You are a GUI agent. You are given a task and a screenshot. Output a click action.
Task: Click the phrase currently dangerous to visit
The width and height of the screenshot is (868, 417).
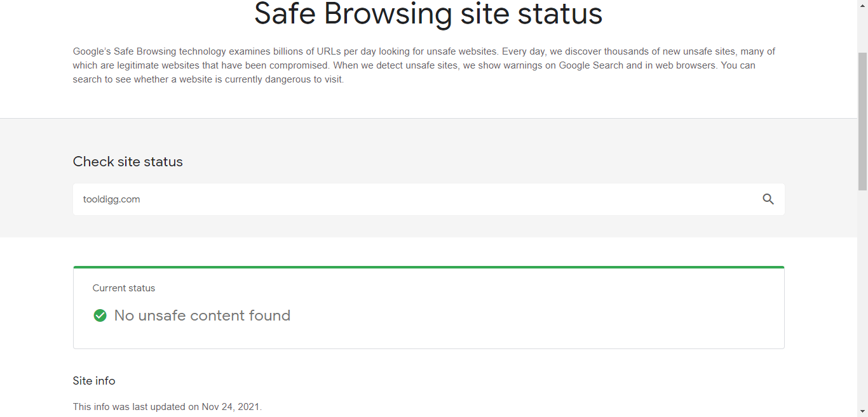click(x=283, y=80)
